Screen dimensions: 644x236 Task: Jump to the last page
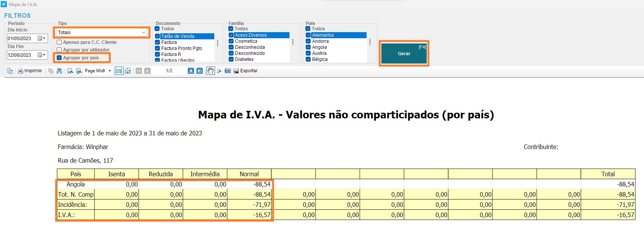[200, 71]
